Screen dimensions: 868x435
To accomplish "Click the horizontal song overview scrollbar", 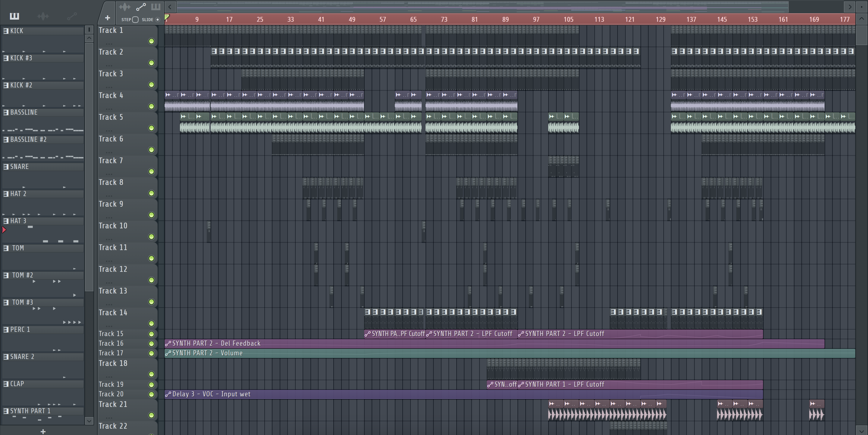I will coord(482,7).
